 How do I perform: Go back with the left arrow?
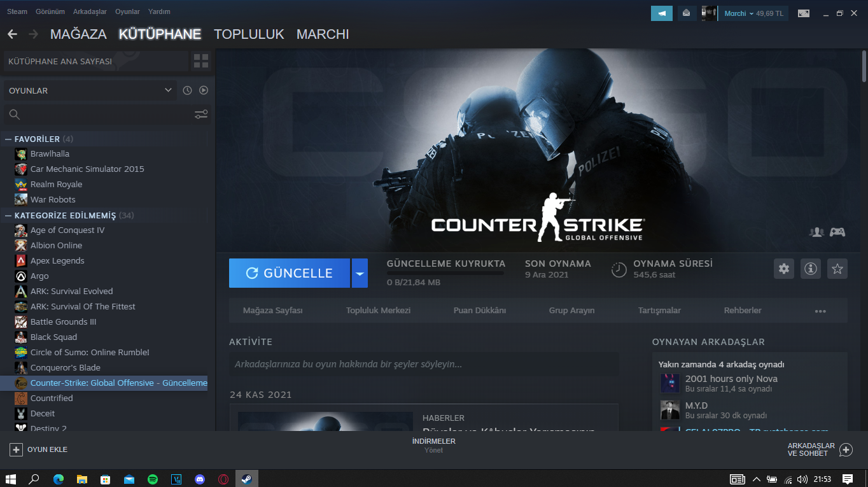coord(12,34)
